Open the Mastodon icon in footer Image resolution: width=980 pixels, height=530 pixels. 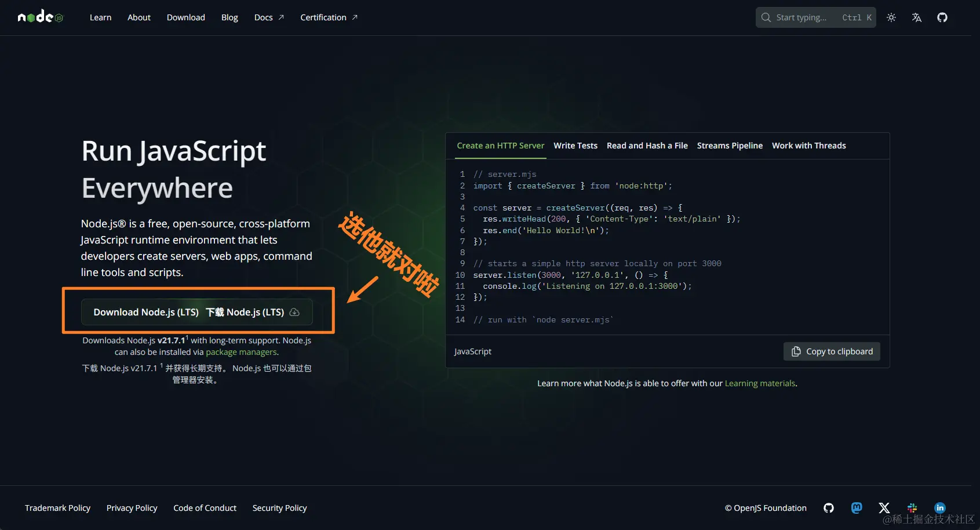coord(857,508)
